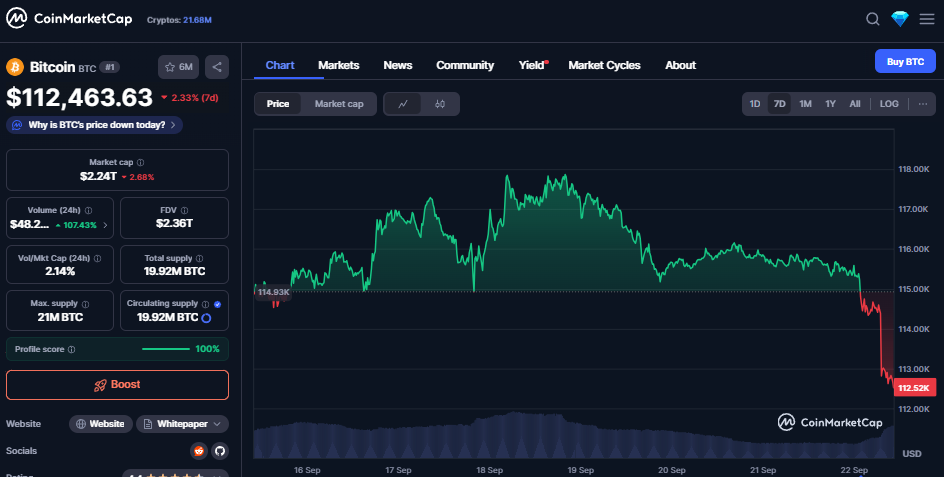This screenshot has height=477, width=944.
Task: Click the 112.52K current price label
Action: [x=914, y=388]
